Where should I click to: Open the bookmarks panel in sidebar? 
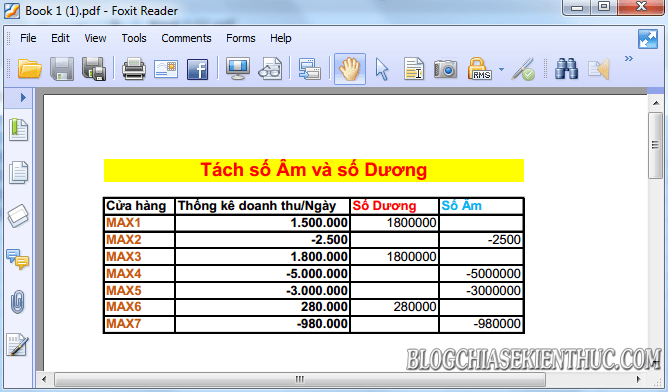click(x=18, y=130)
